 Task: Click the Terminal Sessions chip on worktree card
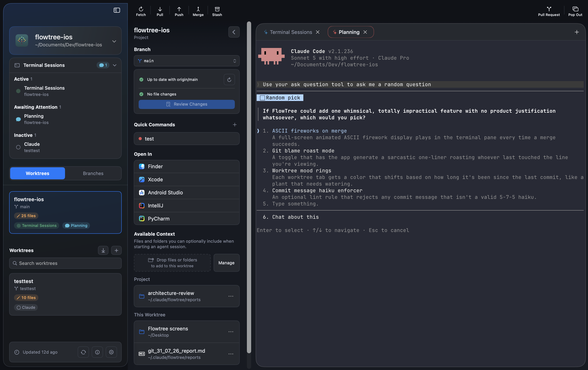coord(36,226)
